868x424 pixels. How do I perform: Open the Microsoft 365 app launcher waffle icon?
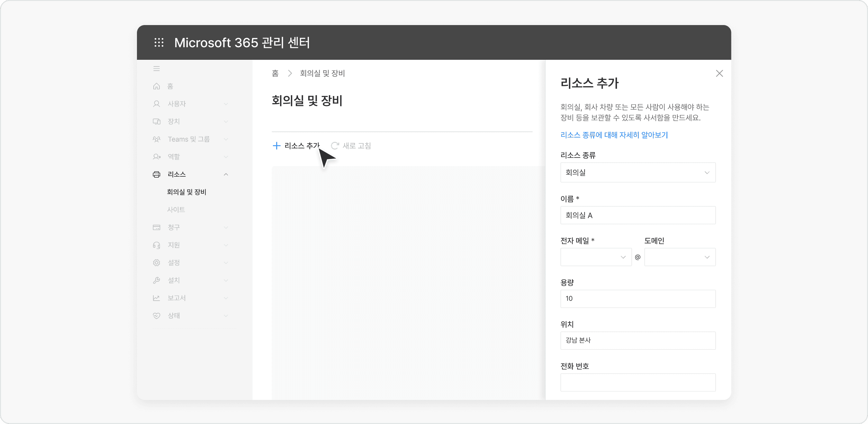[159, 42]
